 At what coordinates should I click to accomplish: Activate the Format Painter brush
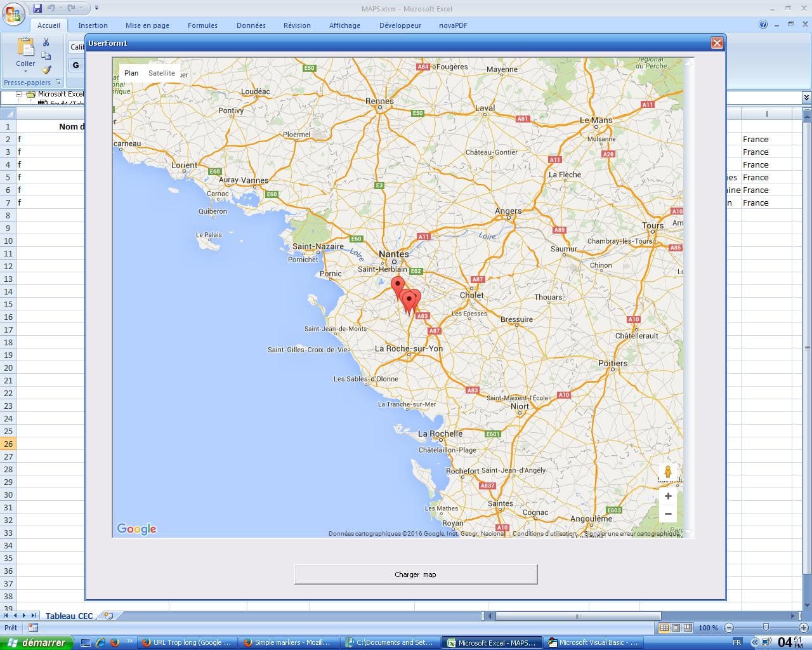(46, 69)
